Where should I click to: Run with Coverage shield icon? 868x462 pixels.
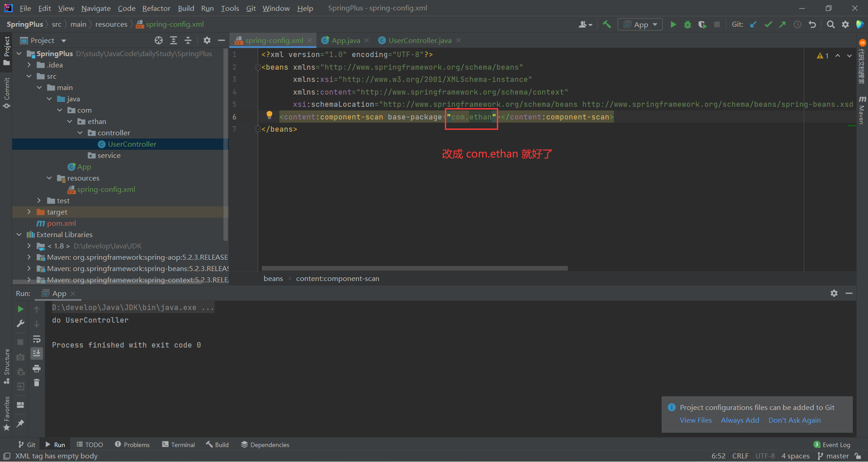[702, 24]
